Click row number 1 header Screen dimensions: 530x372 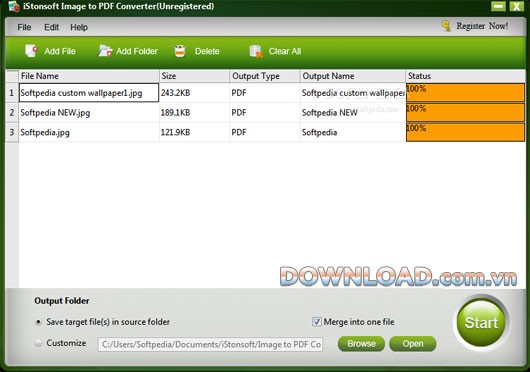[x=12, y=93]
